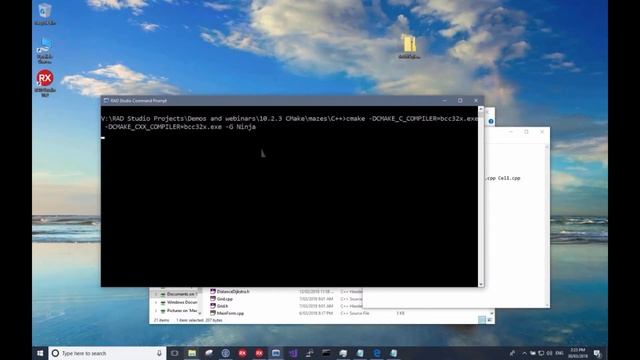Viewport: 640px width, 360px height.
Task: Type here to search box in taskbar
Action: click(x=107, y=353)
